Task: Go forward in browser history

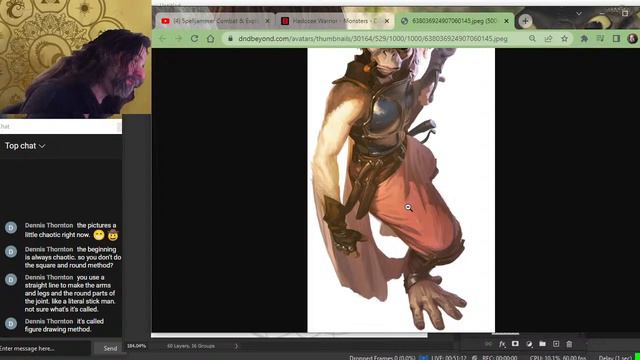Action: (178, 38)
